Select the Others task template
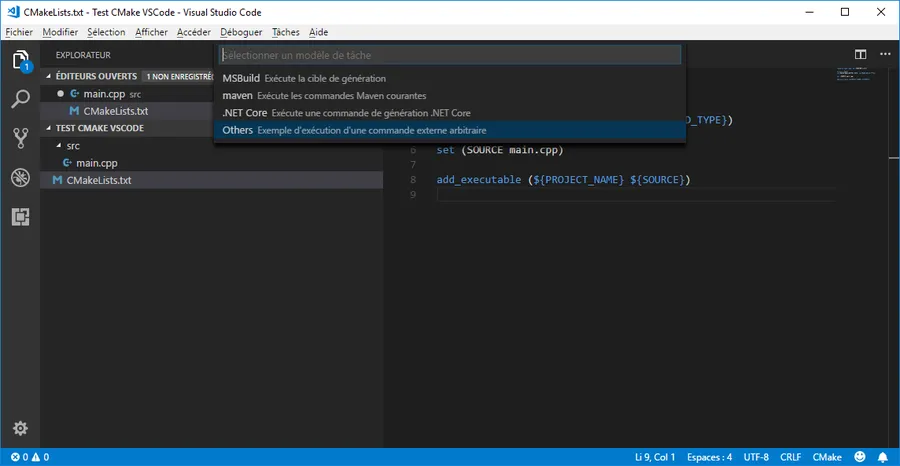This screenshot has width=900, height=466. (x=450, y=130)
